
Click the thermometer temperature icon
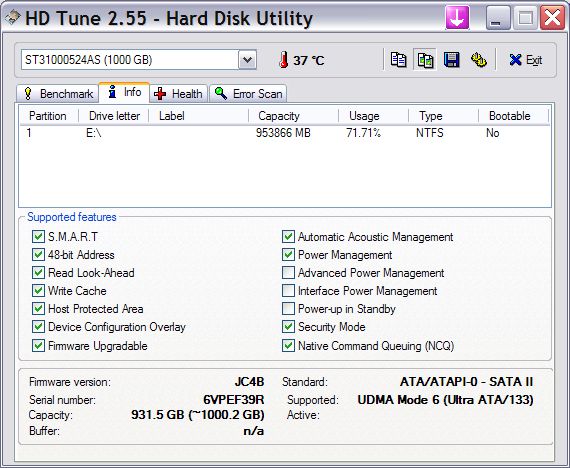pos(284,60)
